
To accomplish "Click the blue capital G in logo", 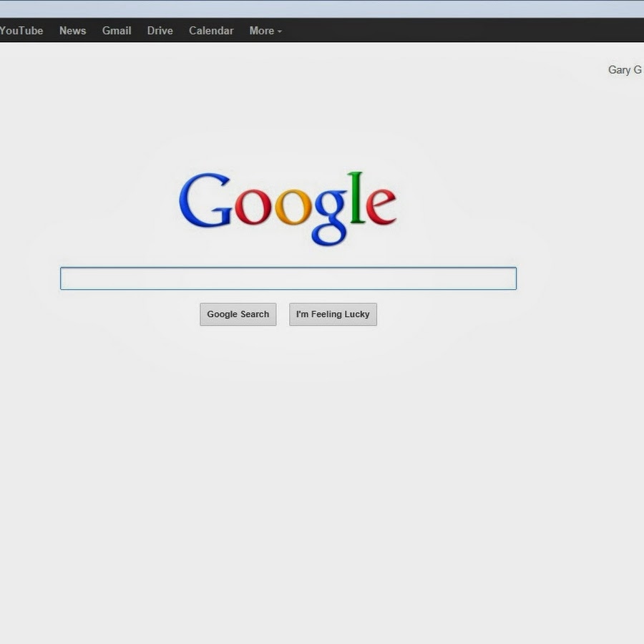I will point(205,201).
